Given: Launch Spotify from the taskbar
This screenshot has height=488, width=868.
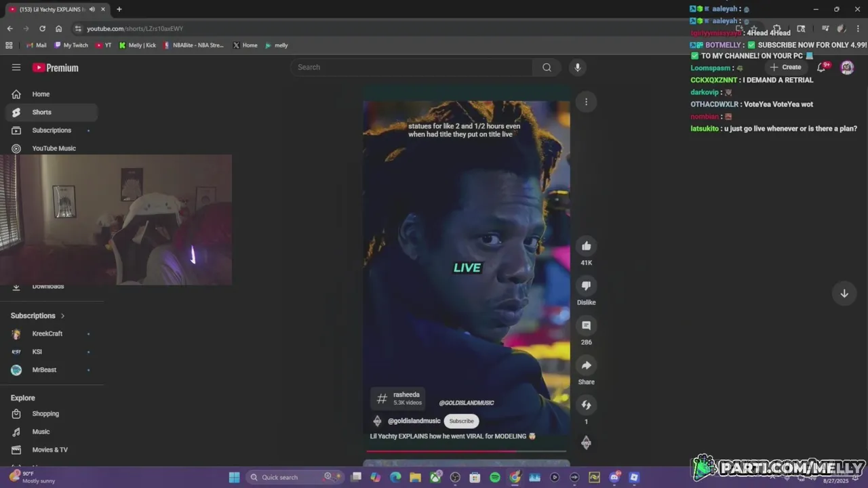Looking at the screenshot, I should tap(495, 477).
